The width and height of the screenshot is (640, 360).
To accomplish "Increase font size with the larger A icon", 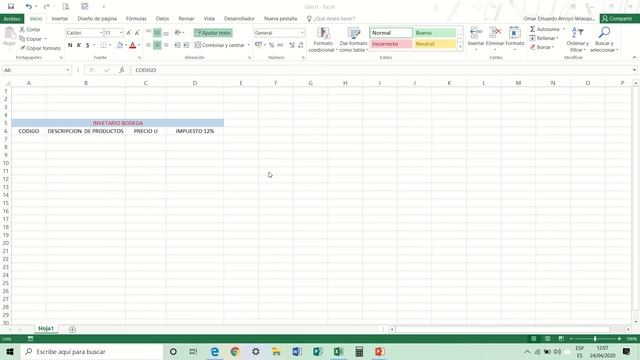I will click(129, 33).
